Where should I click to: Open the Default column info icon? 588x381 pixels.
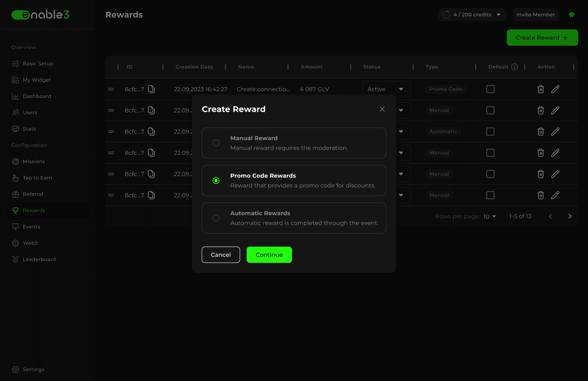[514, 67]
